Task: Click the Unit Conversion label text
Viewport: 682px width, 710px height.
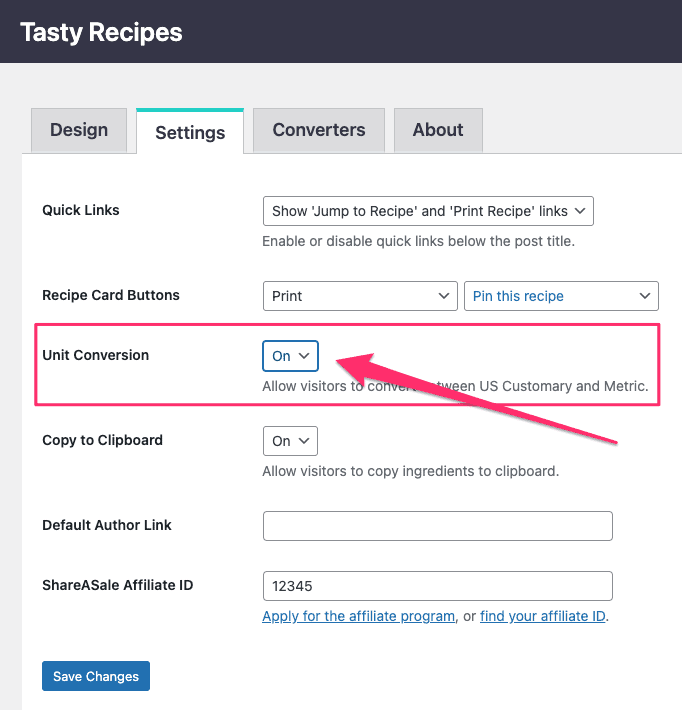Action: pos(96,355)
